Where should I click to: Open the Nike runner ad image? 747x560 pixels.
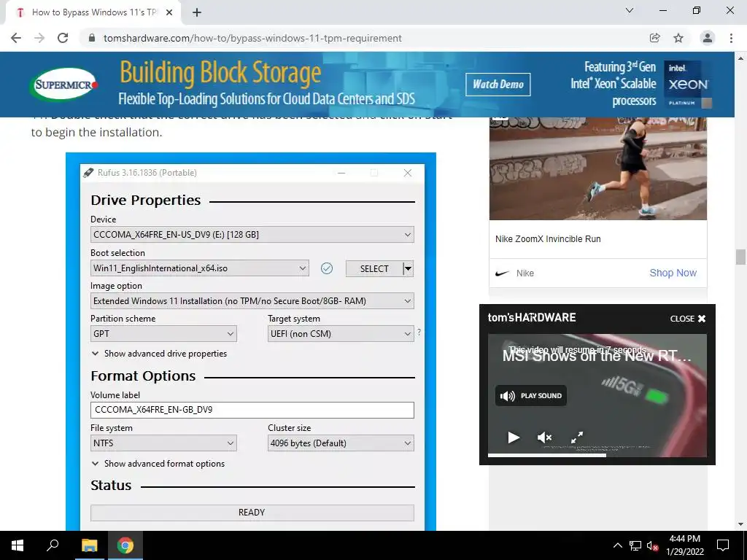(598, 168)
